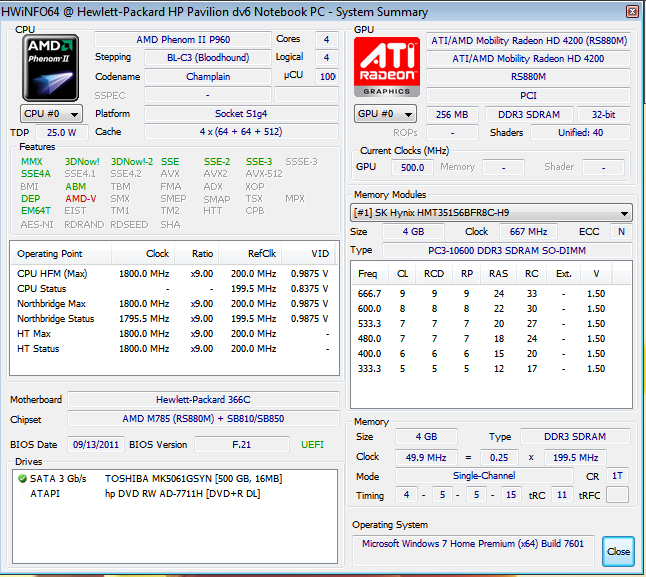This screenshot has width=646, height=577.
Task: Click the green SATA drive status icon
Action: [x=22, y=479]
